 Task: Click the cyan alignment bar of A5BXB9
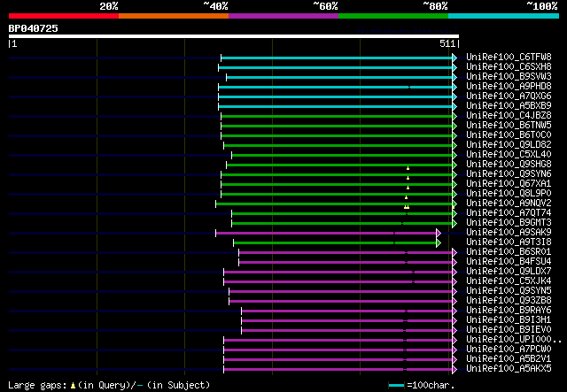click(x=335, y=106)
